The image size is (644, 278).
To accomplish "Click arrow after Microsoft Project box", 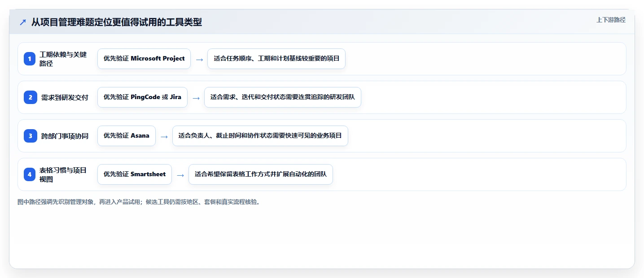I will click(199, 59).
